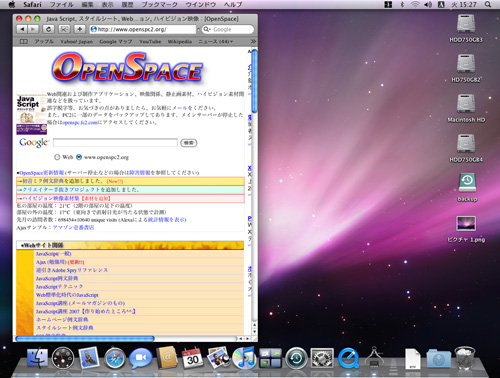Launch Dashboard from the Dock

point(63,358)
